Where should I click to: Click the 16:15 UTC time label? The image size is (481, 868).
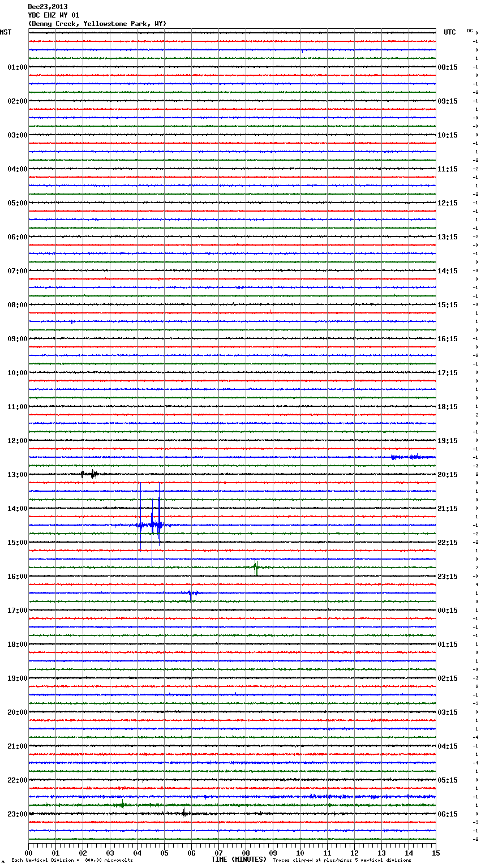448,339
